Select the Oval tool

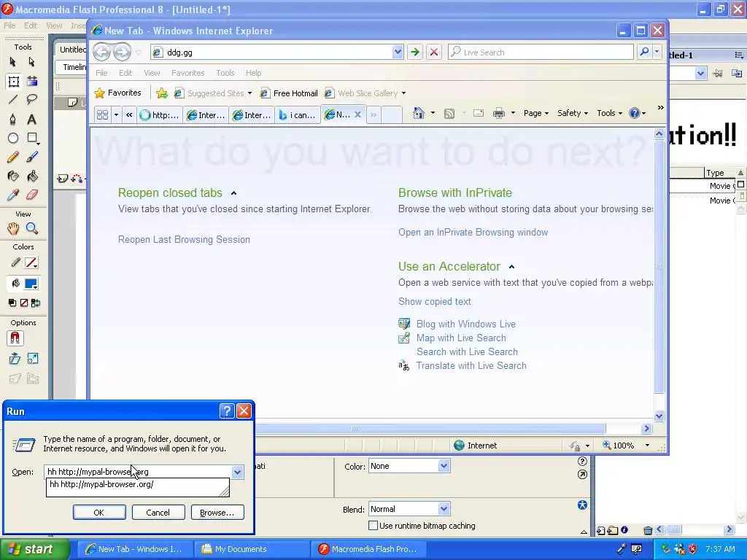pyautogui.click(x=13, y=138)
